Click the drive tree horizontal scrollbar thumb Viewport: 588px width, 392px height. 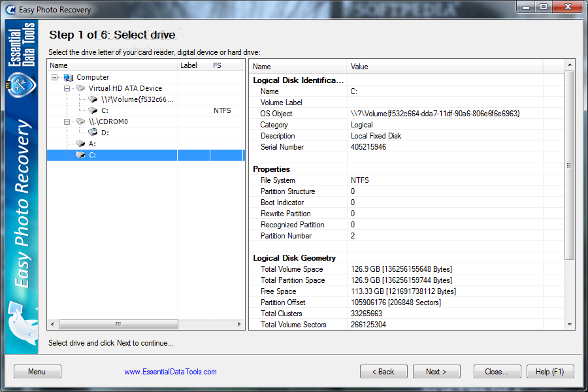tap(118, 324)
